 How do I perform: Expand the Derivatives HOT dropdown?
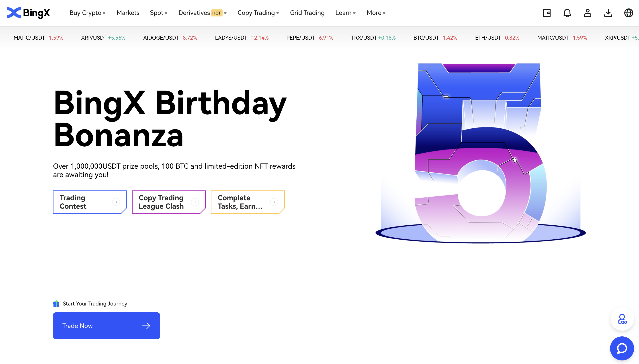(x=202, y=13)
